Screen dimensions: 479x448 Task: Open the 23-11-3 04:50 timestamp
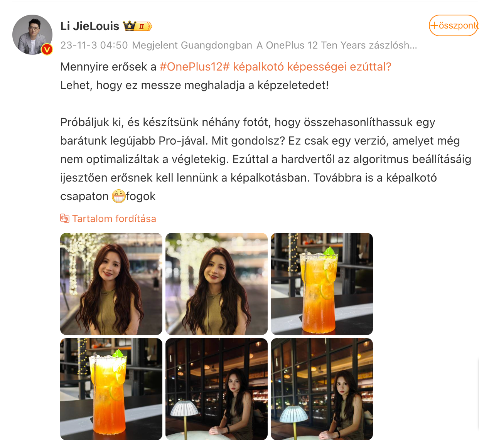pos(94,45)
